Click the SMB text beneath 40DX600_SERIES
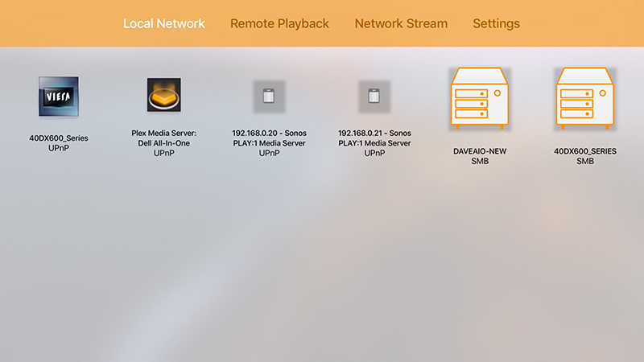Viewport: 644px width, 362px height. [585, 162]
